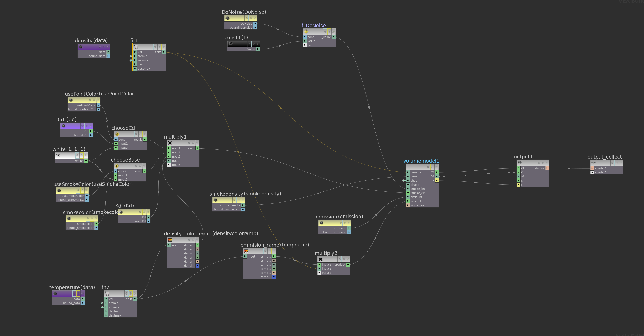Click the checkered icon on output1 node

520,162
